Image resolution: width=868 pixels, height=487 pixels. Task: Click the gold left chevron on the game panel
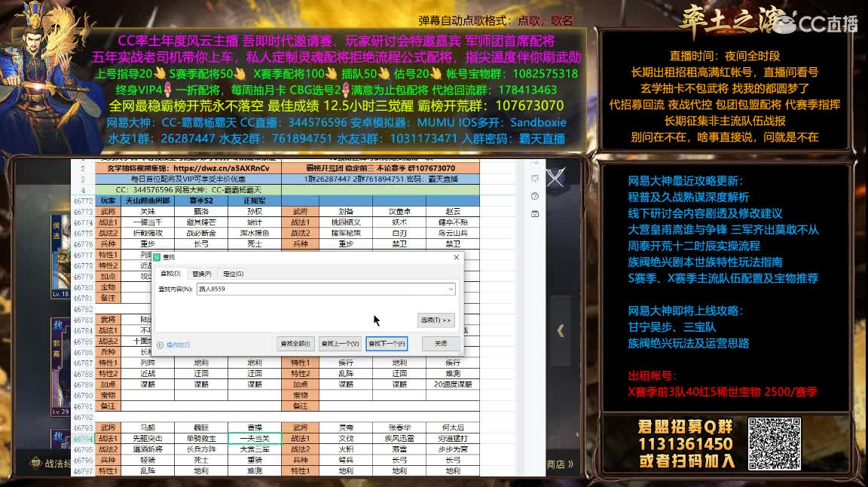(561, 331)
